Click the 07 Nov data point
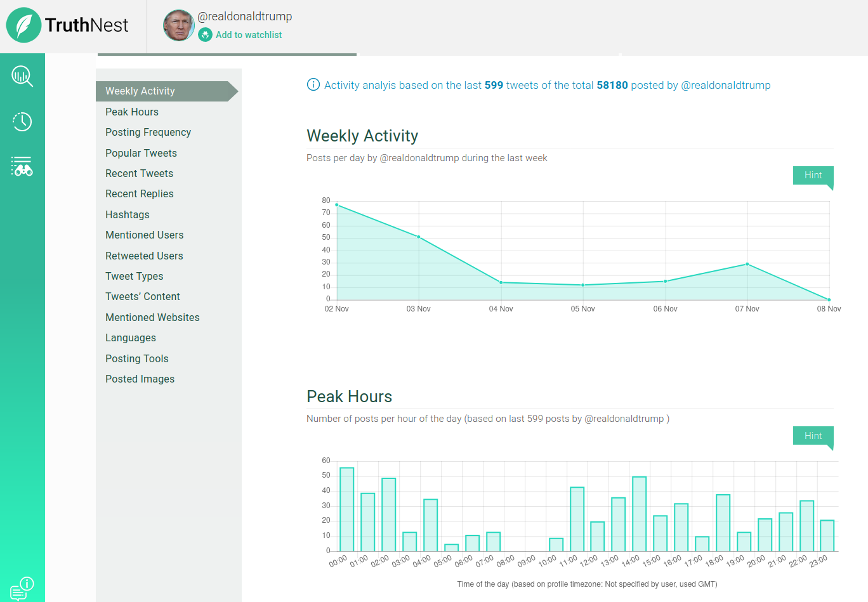 747,264
